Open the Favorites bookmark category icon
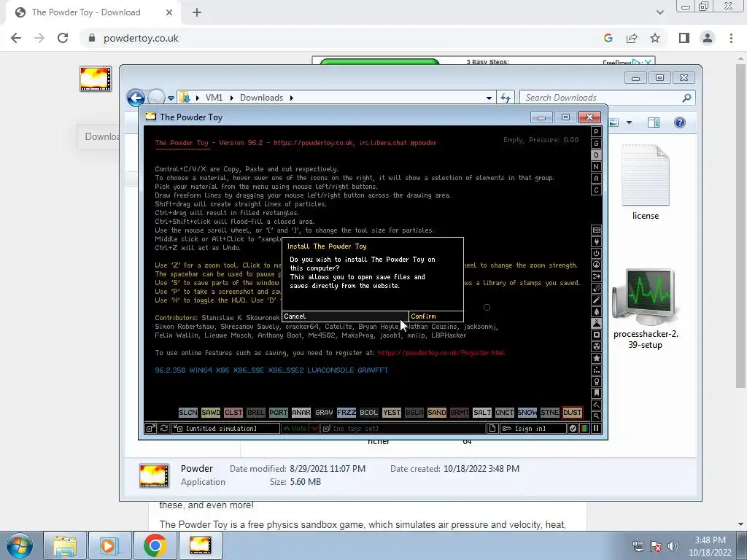This screenshot has height=560, width=747. click(x=596, y=393)
